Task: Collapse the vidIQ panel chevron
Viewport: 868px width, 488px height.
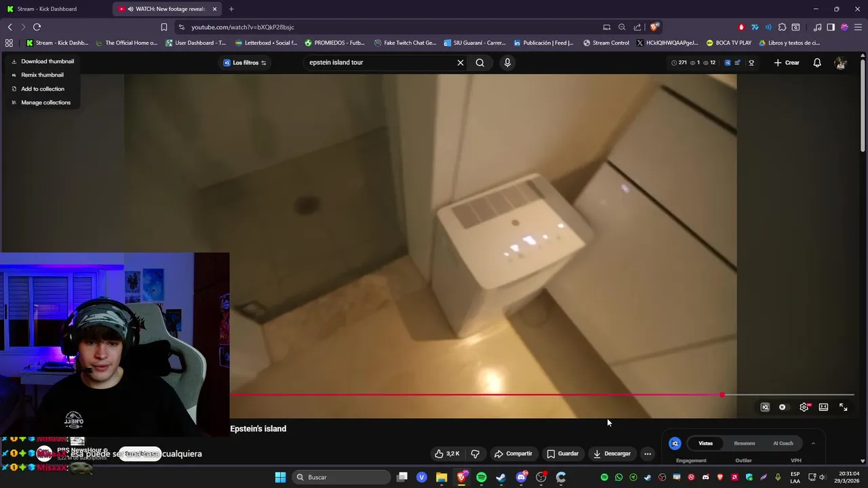Action: click(813, 443)
